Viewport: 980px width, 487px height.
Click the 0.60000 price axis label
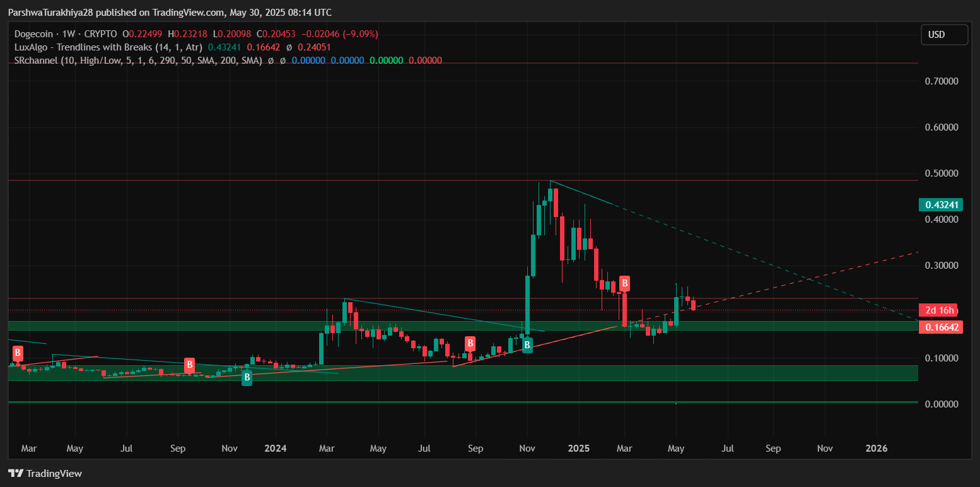coord(941,127)
